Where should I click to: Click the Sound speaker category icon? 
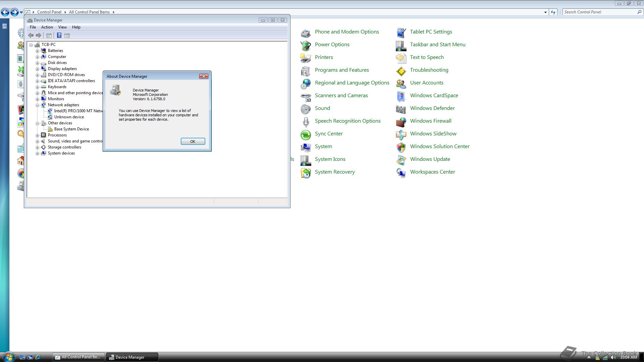click(x=44, y=141)
